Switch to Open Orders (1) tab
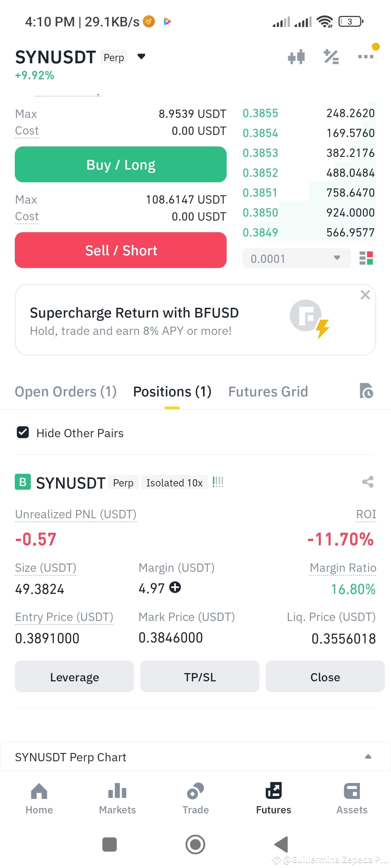 click(66, 392)
